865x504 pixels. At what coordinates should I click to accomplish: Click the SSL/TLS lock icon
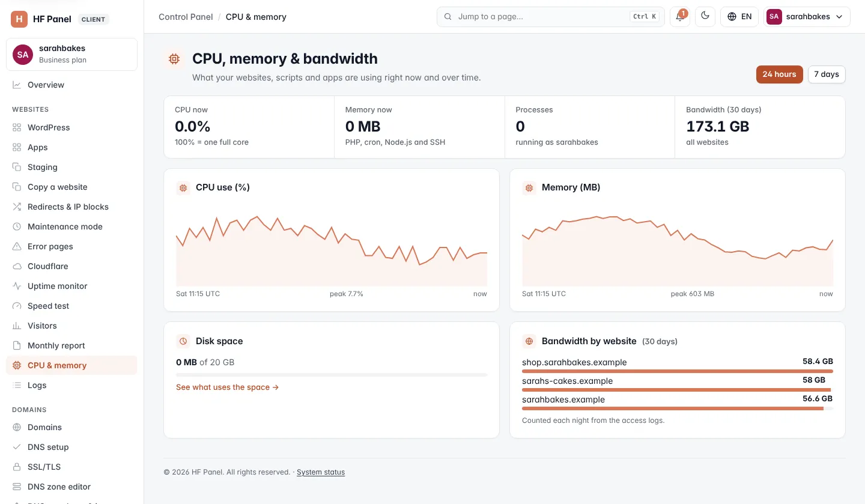point(17,467)
